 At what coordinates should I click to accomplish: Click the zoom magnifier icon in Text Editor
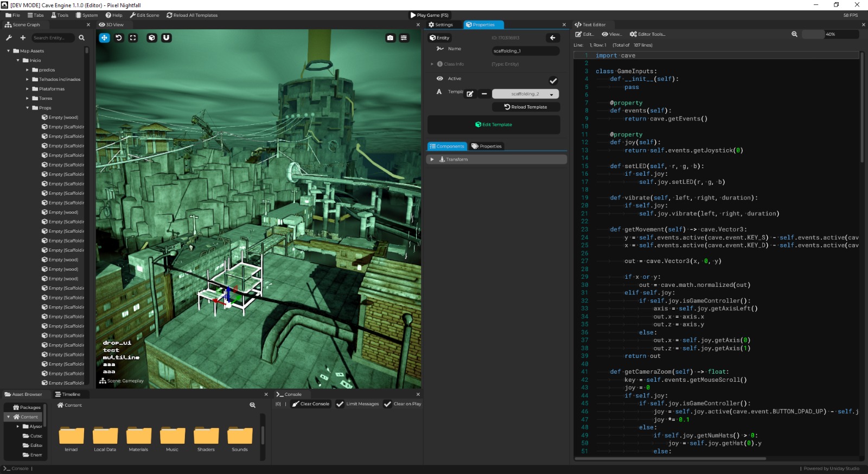tap(794, 34)
